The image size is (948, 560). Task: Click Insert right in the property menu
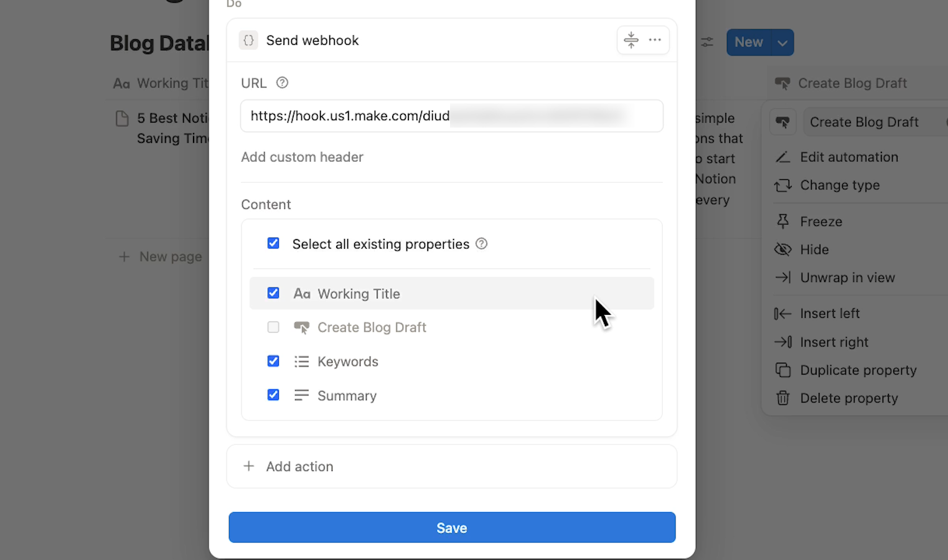[834, 342]
